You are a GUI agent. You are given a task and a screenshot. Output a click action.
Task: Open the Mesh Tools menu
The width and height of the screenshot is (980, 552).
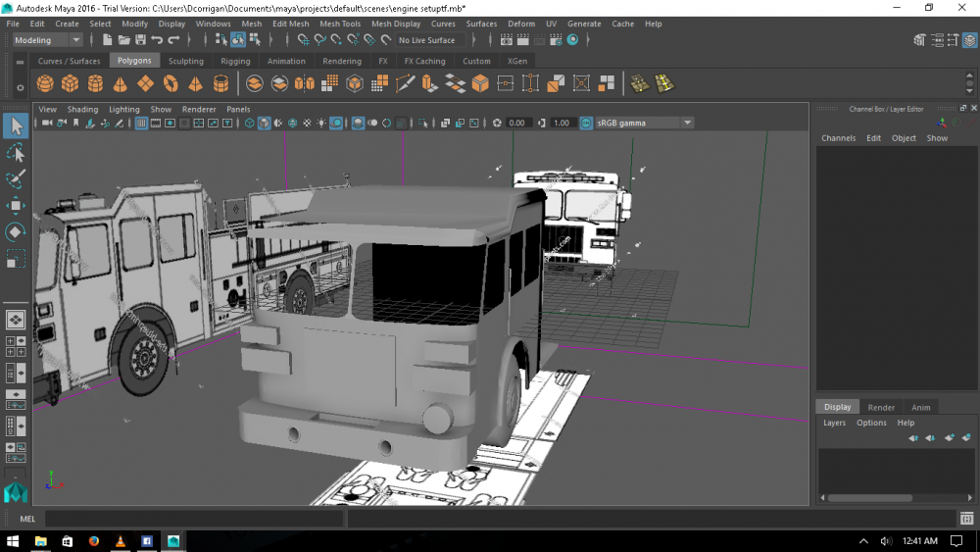click(339, 24)
